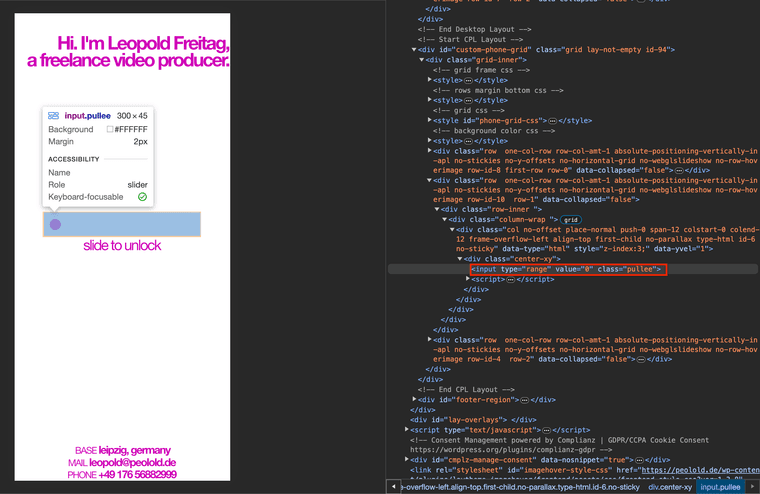Select input.pullee breadcrumb item
The height and width of the screenshot is (494, 760).
(x=720, y=487)
